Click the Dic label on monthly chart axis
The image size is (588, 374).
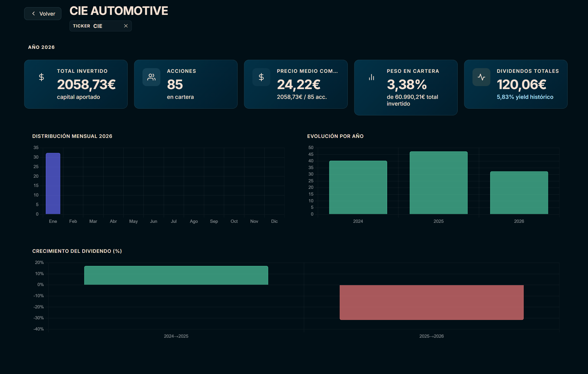click(274, 221)
